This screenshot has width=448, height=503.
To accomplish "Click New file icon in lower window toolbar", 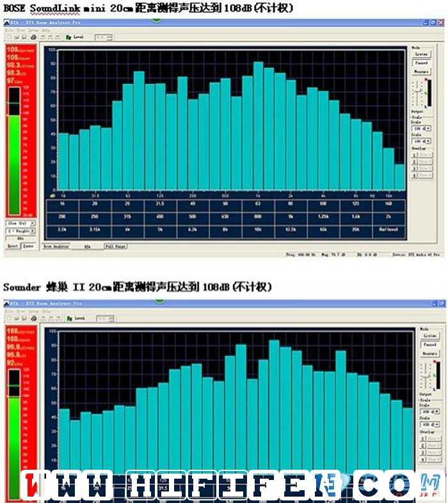I will (10, 318).
